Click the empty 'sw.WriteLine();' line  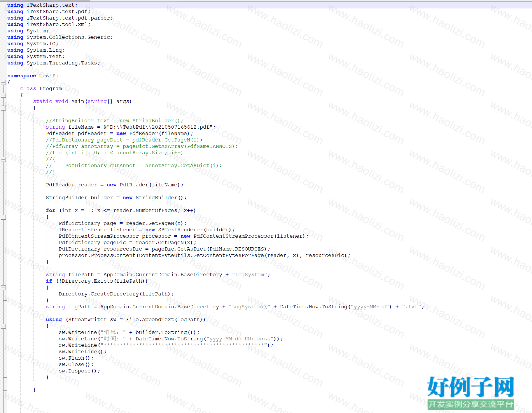click(x=83, y=352)
